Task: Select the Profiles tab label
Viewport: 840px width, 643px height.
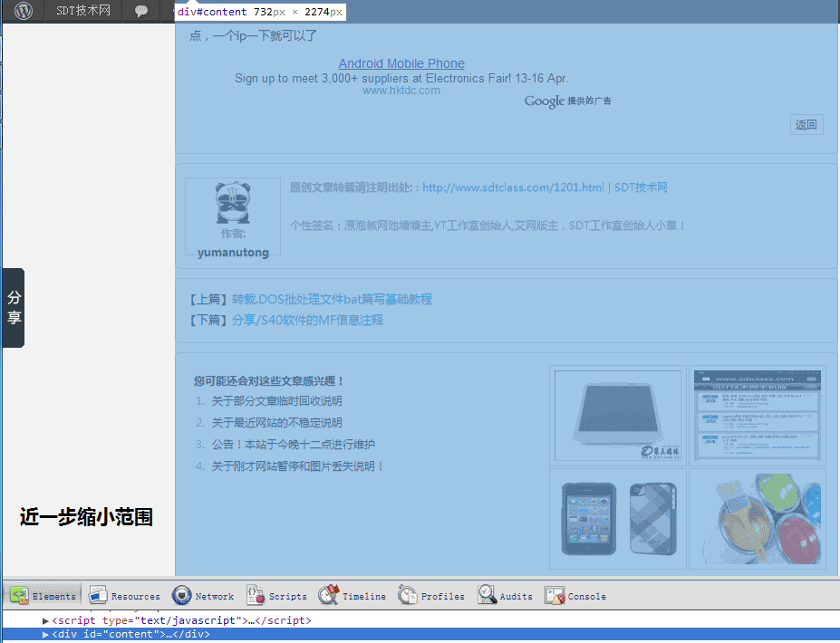Action: pyautogui.click(x=443, y=597)
